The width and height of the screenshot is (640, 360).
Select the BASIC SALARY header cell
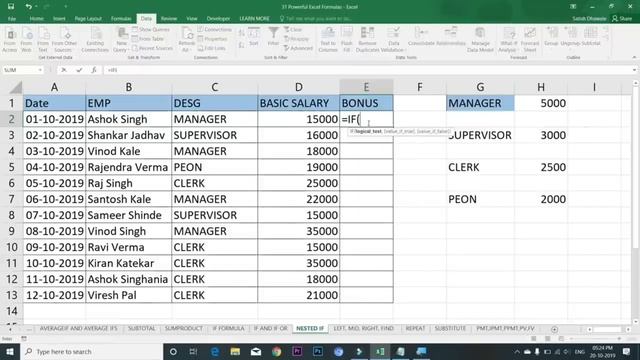click(299, 103)
